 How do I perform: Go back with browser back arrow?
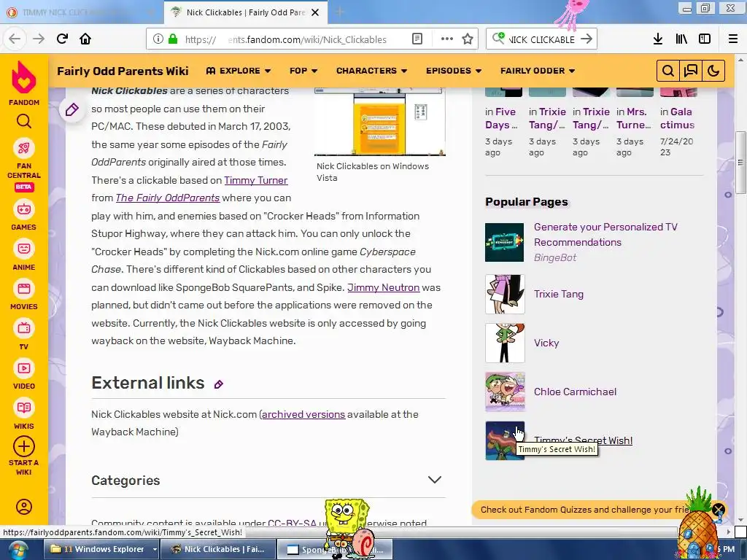pos(15,39)
